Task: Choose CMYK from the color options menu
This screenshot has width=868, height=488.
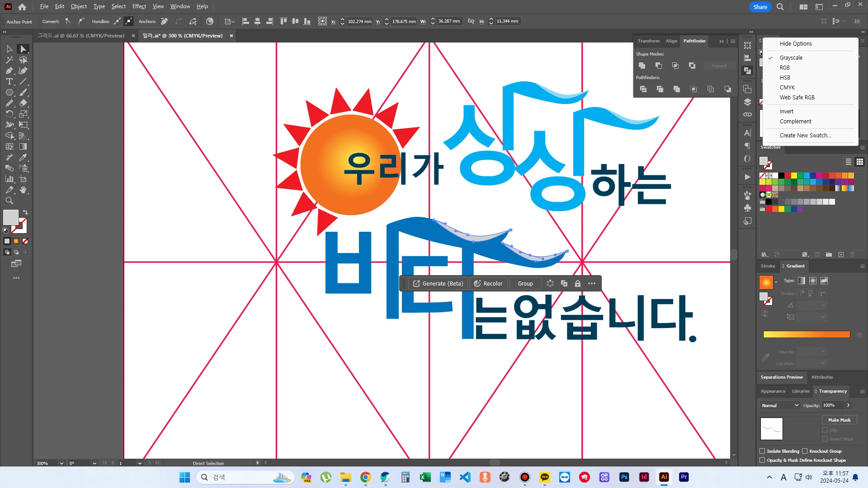Action: (x=787, y=88)
